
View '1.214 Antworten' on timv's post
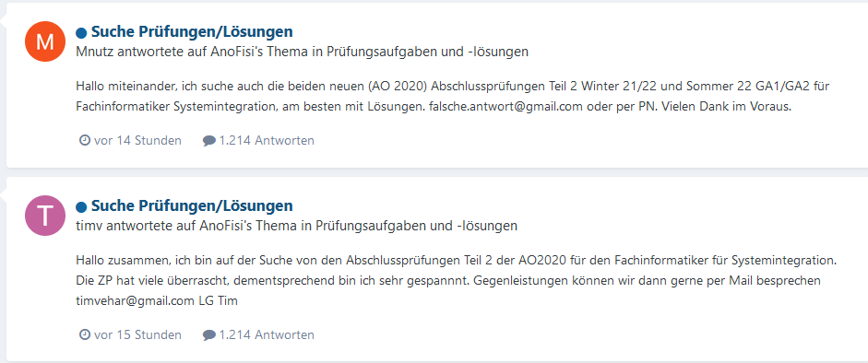(267, 334)
